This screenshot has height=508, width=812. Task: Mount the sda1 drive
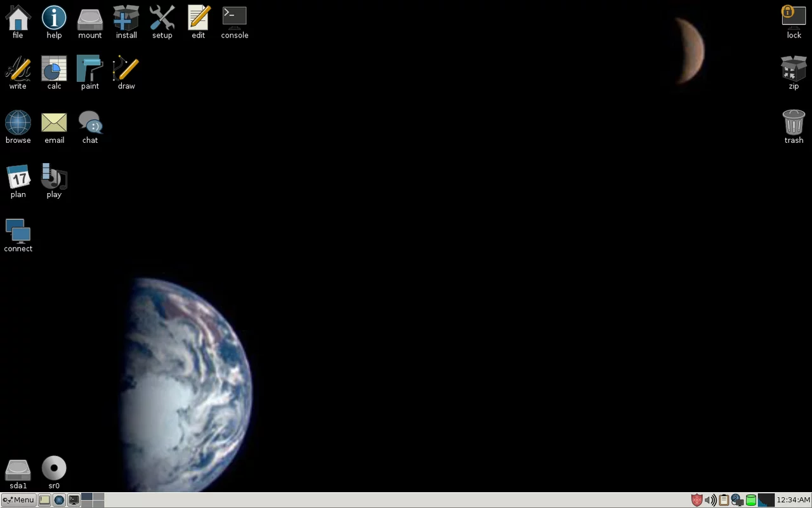pyautogui.click(x=18, y=470)
